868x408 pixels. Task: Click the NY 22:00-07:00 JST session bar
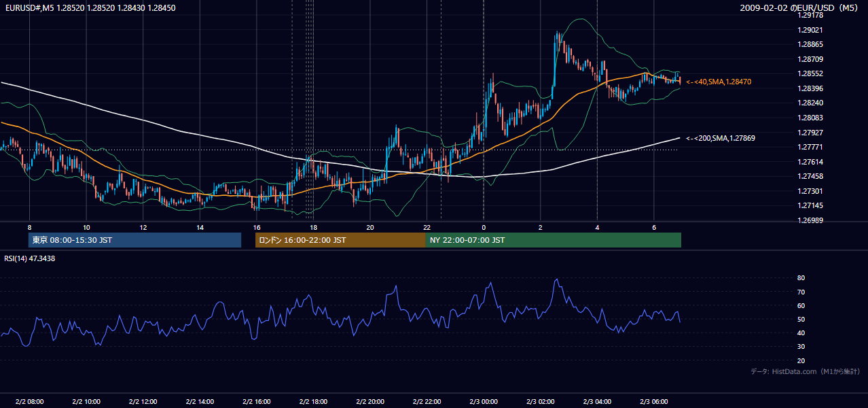(554, 240)
